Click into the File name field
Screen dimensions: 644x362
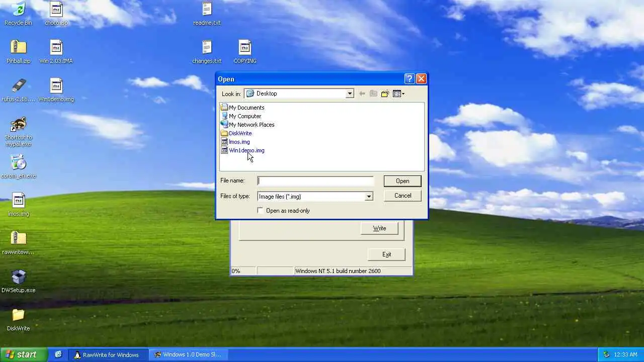tap(315, 181)
